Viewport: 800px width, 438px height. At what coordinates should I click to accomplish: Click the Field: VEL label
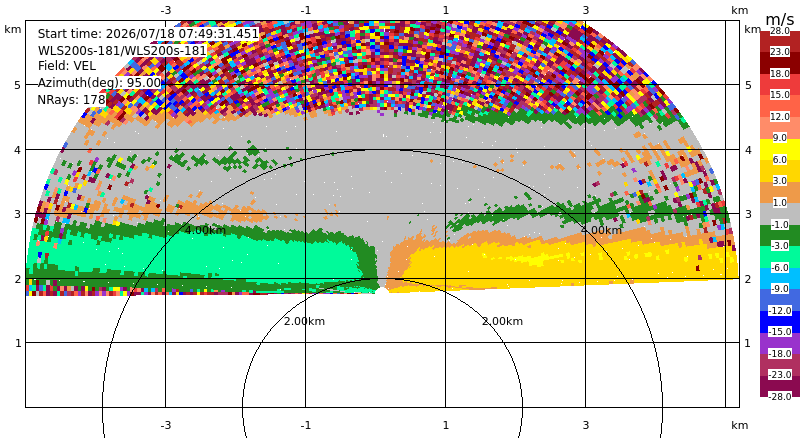[67, 66]
